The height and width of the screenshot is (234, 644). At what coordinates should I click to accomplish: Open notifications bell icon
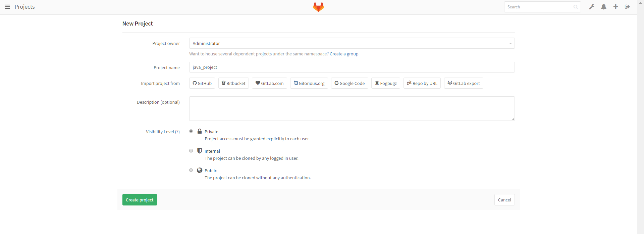(x=604, y=7)
